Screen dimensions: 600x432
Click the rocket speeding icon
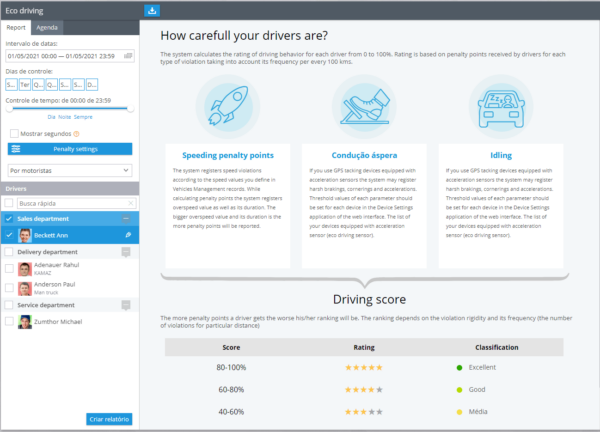(228, 106)
